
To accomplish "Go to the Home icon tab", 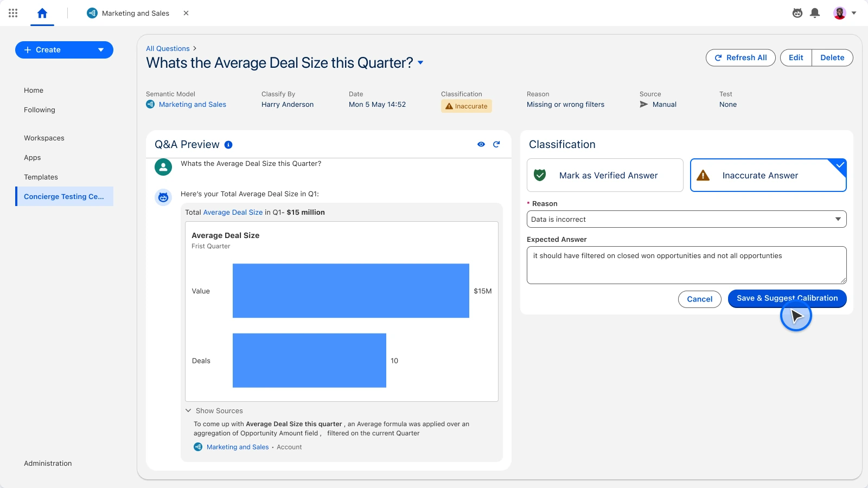I will click(42, 13).
